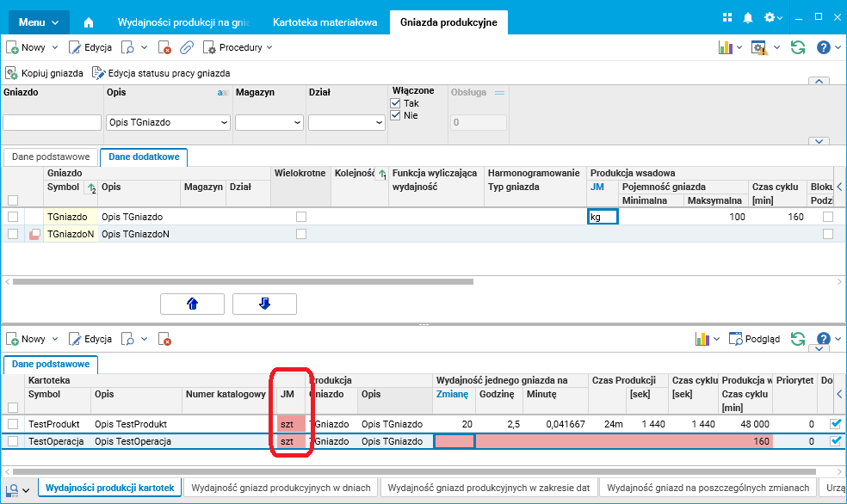
Task: Open the dropdown arrow beside lower Nowy
Action: click(x=54, y=339)
